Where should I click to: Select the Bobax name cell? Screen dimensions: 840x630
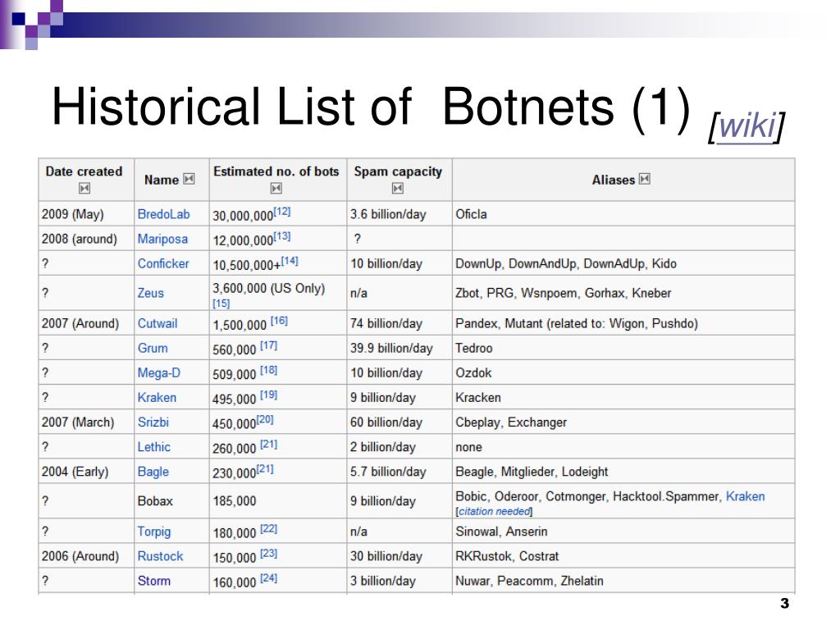click(171, 501)
